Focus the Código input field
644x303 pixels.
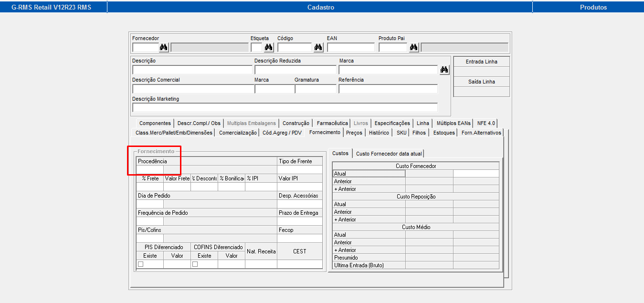pyautogui.click(x=295, y=47)
